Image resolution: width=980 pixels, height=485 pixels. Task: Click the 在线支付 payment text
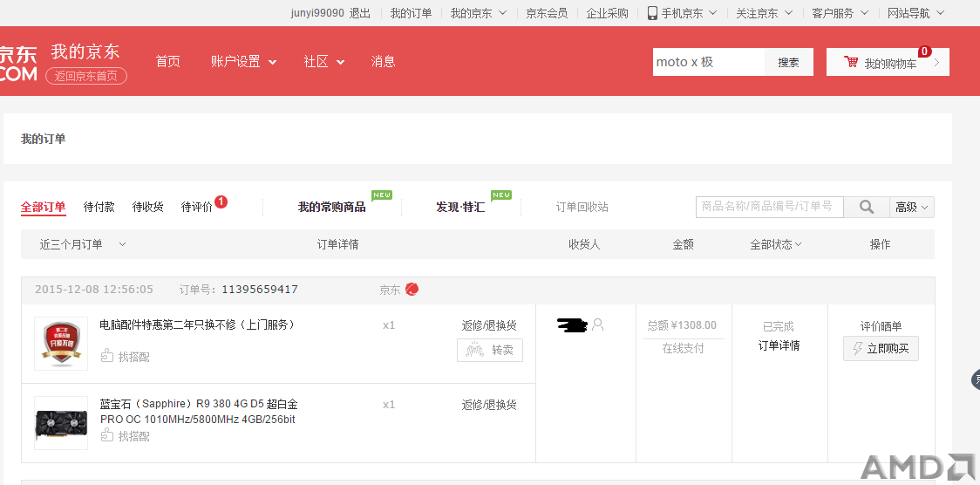[684, 348]
